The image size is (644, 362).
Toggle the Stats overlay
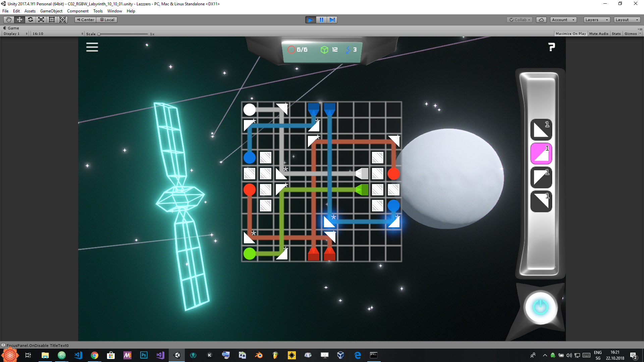click(616, 34)
